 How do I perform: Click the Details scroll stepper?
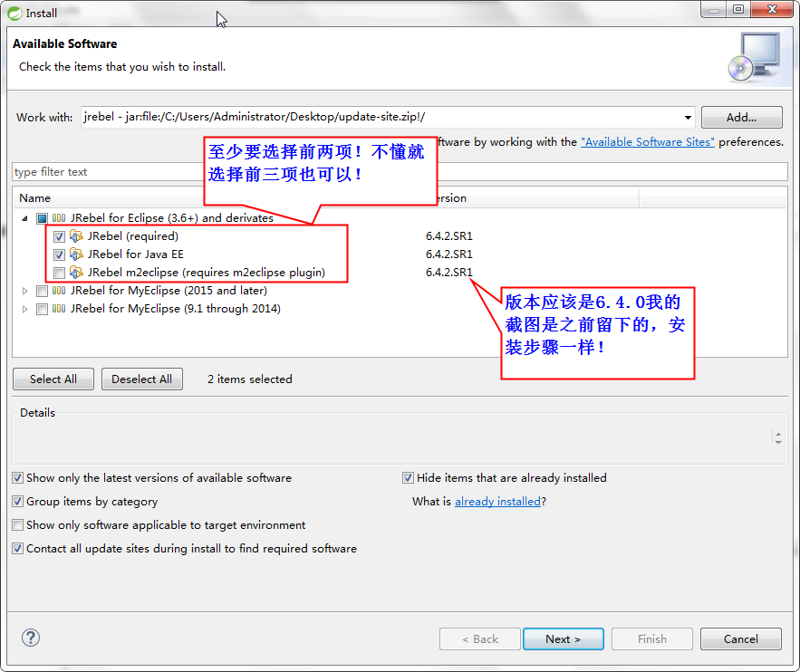(778, 438)
